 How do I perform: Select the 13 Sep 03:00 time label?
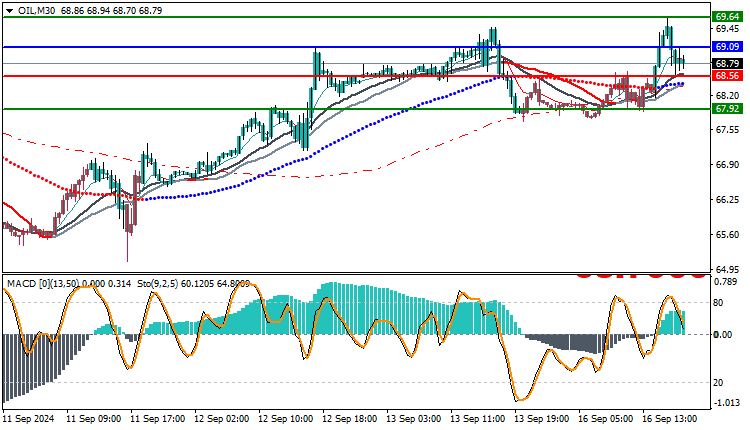[414, 419]
